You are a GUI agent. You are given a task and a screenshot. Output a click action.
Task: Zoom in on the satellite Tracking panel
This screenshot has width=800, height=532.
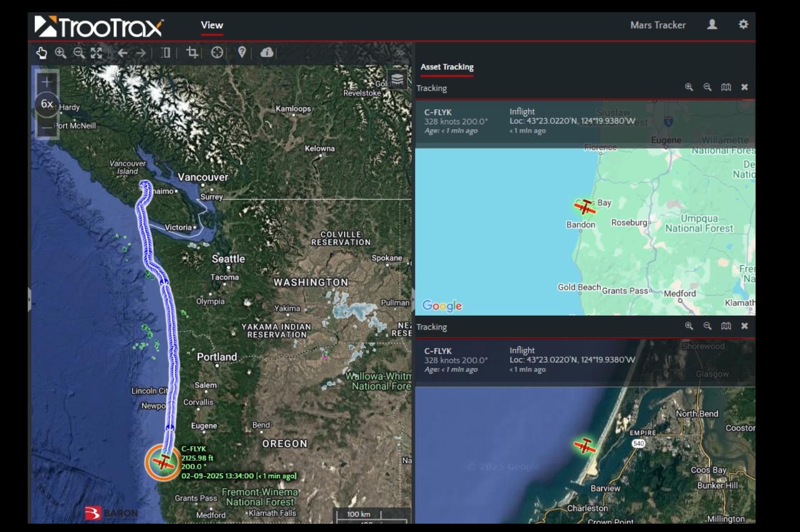(689, 326)
